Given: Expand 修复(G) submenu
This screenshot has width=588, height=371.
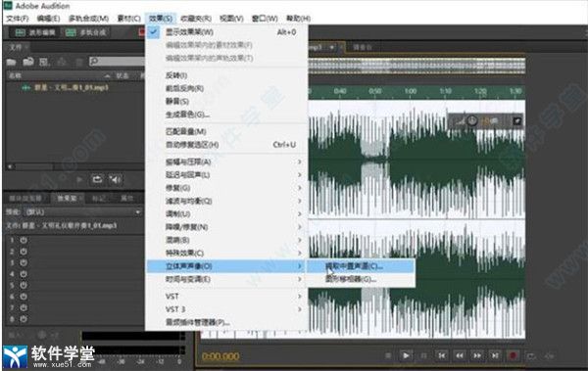Looking at the screenshot, I should (x=226, y=188).
